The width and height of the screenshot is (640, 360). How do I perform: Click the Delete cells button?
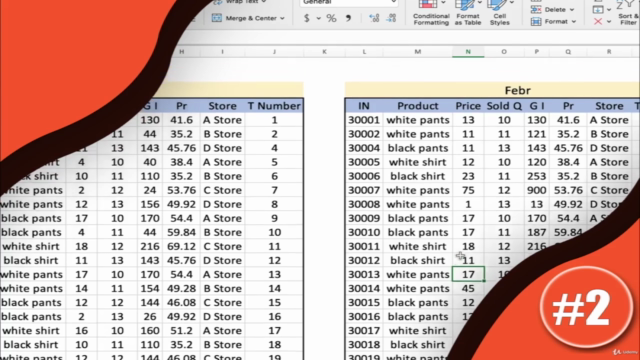pos(548,9)
